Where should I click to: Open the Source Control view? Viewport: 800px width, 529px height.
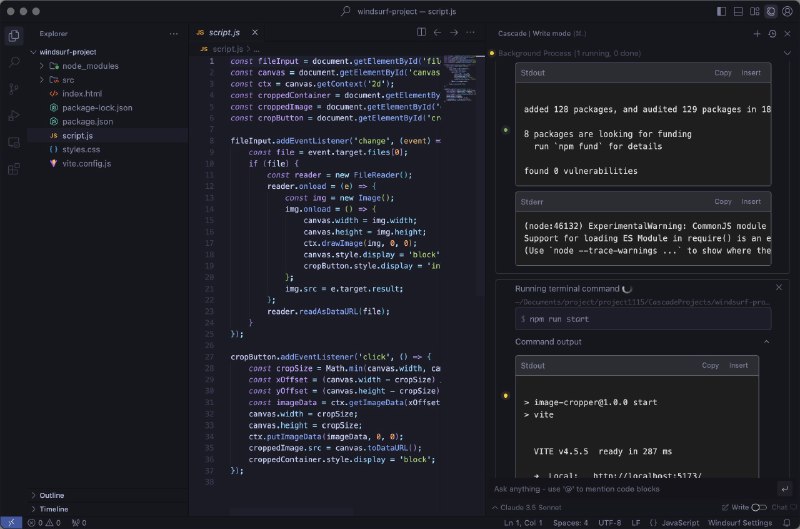click(14, 89)
